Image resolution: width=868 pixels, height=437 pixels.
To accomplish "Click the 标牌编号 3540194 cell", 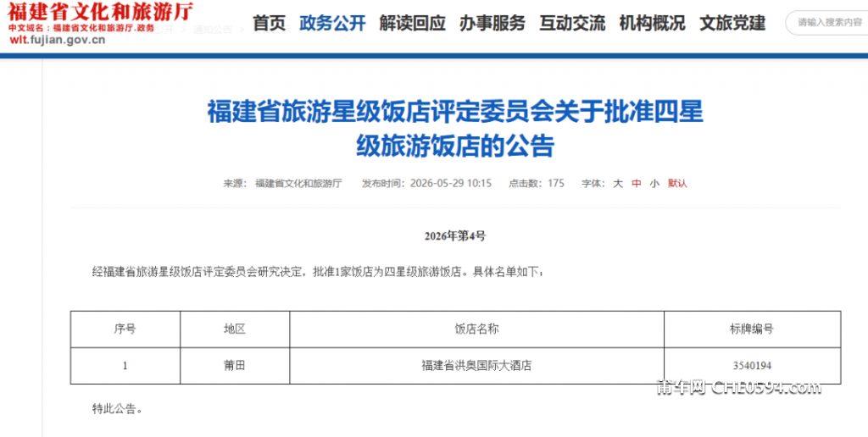I will click(x=753, y=366).
